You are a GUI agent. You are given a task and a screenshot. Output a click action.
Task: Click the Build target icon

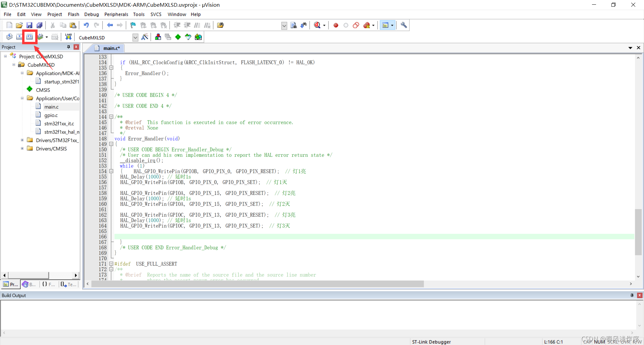tap(19, 37)
